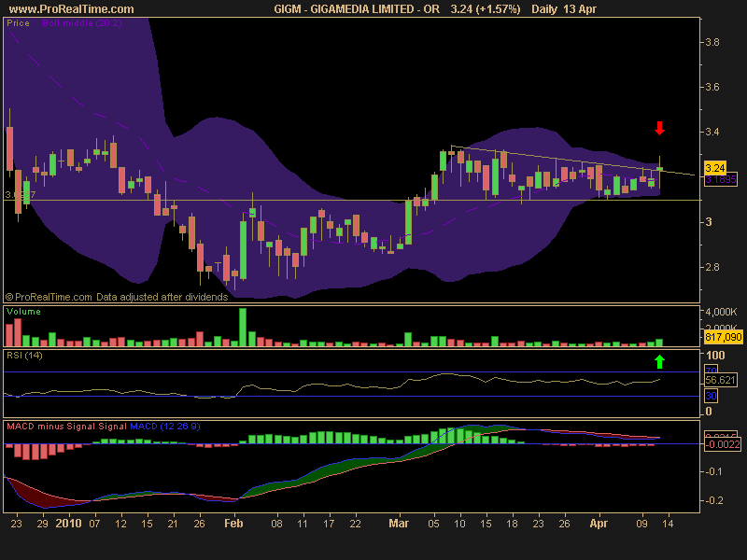Select the Daily 13 Apr timeframe text

coord(564,9)
